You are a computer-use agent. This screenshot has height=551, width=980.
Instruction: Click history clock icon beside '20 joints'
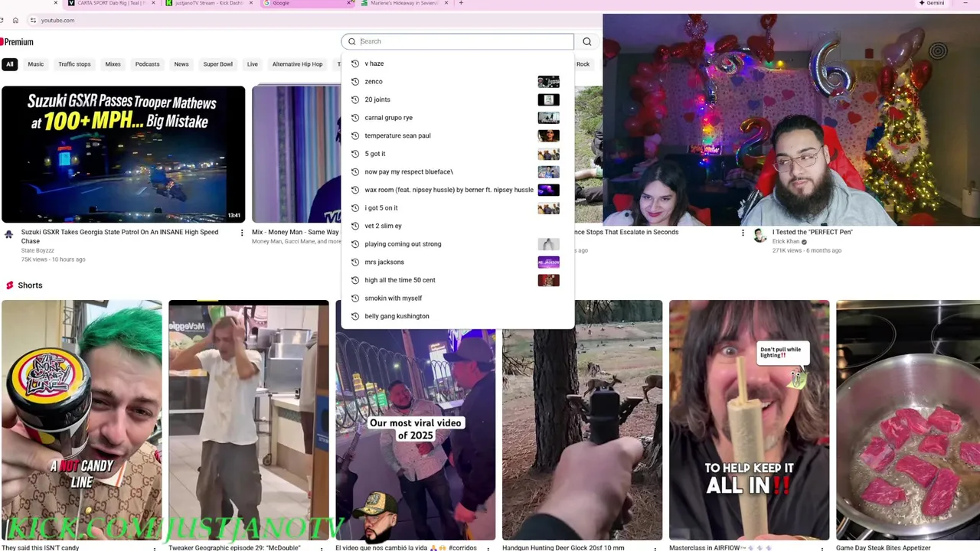click(x=354, y=99)
